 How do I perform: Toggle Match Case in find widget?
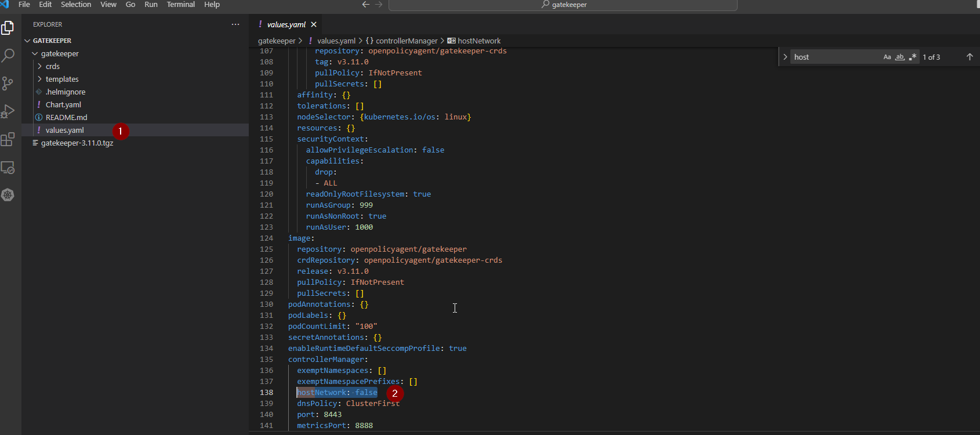[887, 57]
